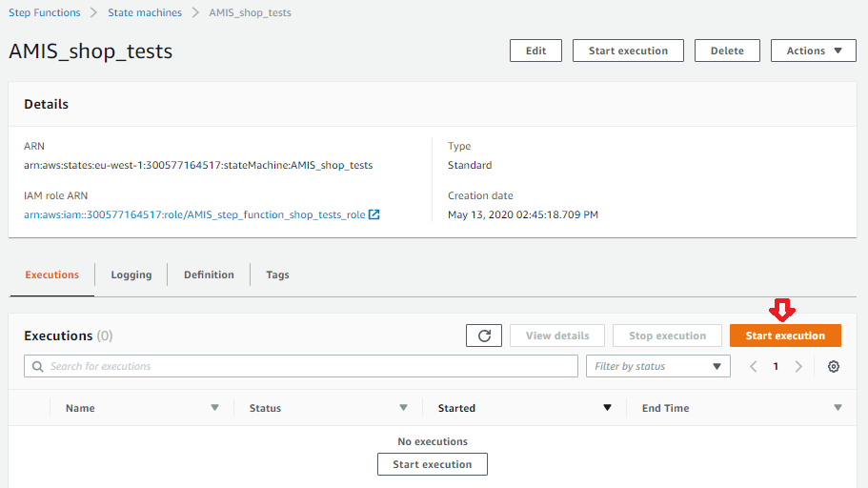Switch to the Logging tab

pos(131,274)
